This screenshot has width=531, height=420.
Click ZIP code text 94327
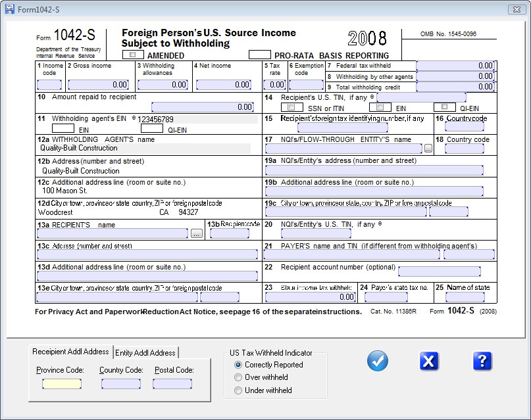188,212
